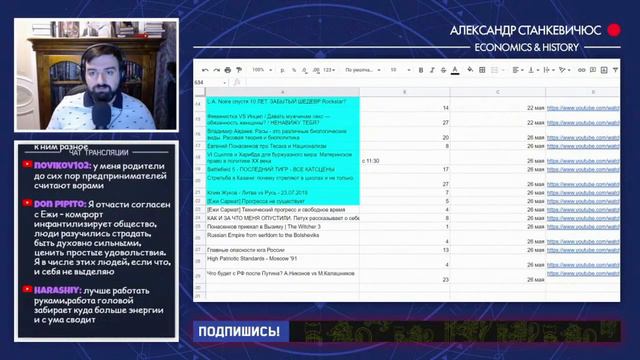
Task: Toggle Bold formatting
Action: (x=421, y=70)
